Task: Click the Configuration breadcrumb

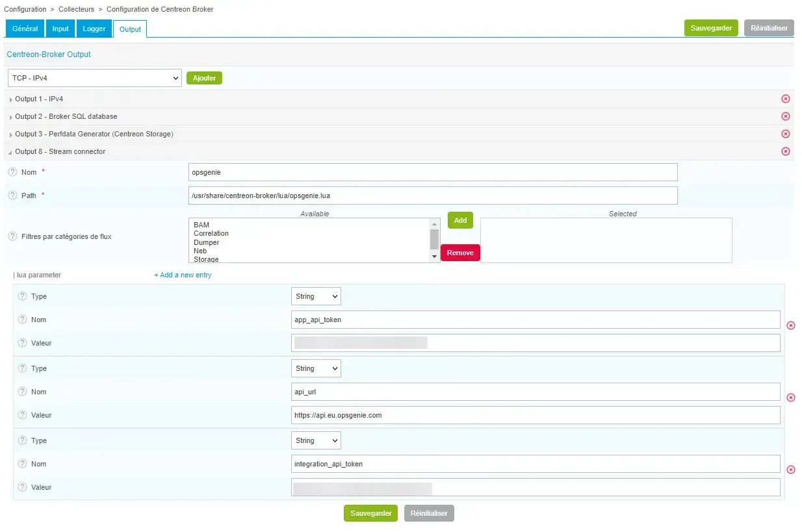Action: (x=25, y=9)
